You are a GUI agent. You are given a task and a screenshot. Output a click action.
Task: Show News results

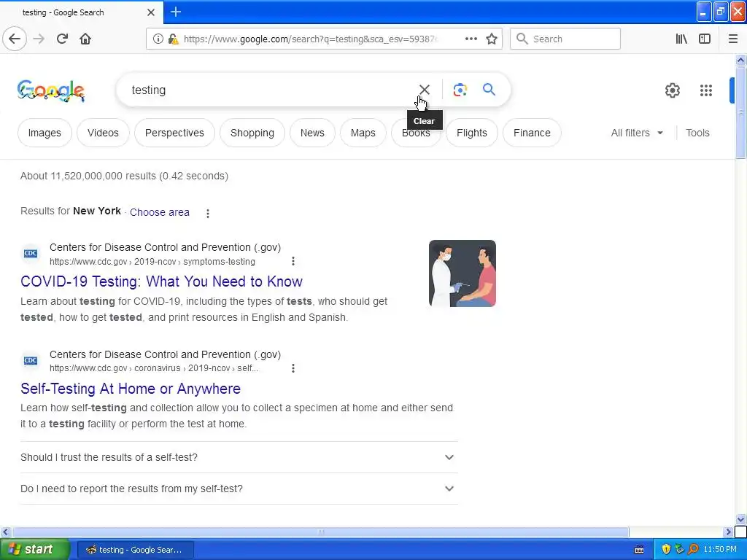[312, 133]
